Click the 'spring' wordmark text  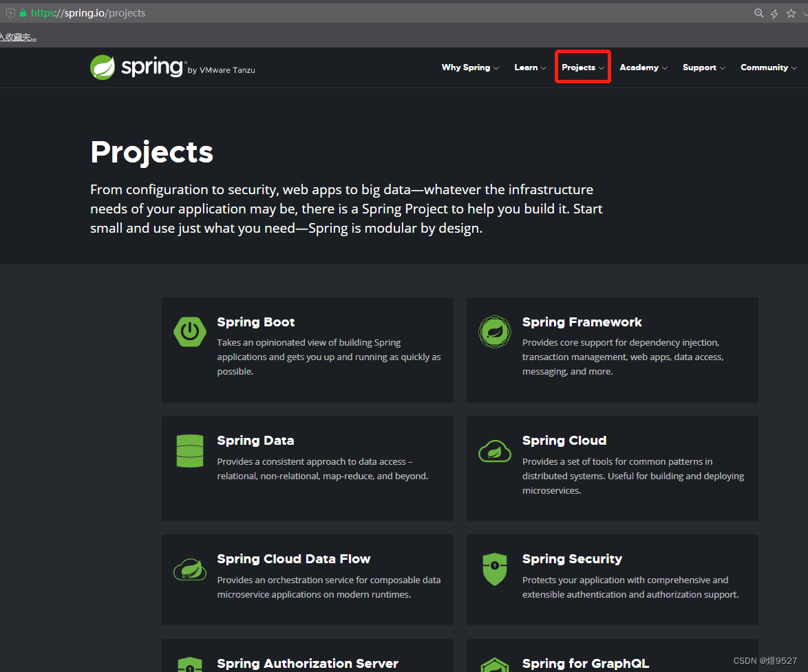pyautogui.click(x=152, y=67)
